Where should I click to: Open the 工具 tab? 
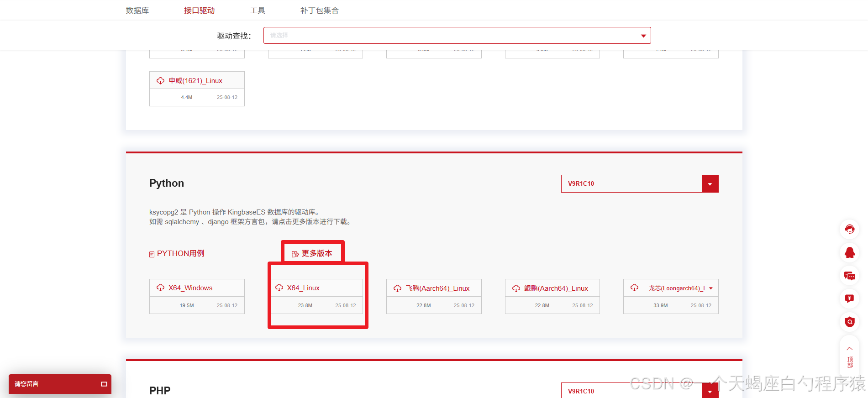coord(258,10)
